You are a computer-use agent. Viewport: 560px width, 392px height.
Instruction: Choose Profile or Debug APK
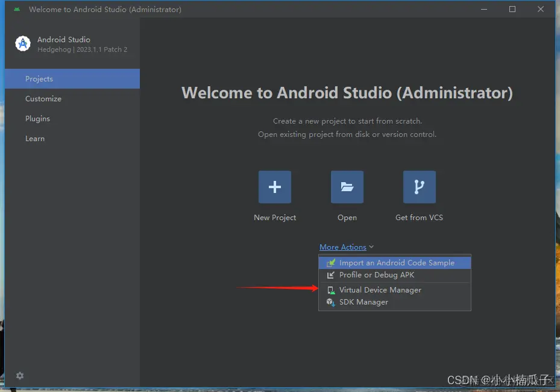(x=395, y=275)
